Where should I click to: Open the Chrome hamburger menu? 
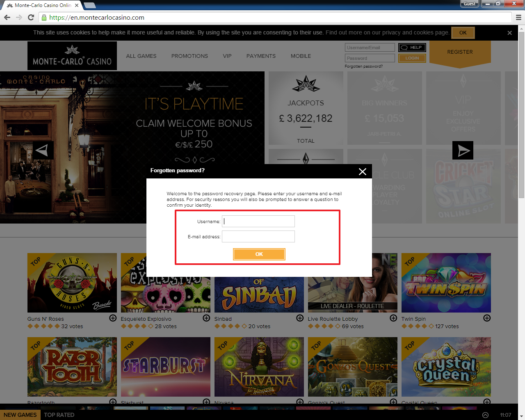point(518,17)
